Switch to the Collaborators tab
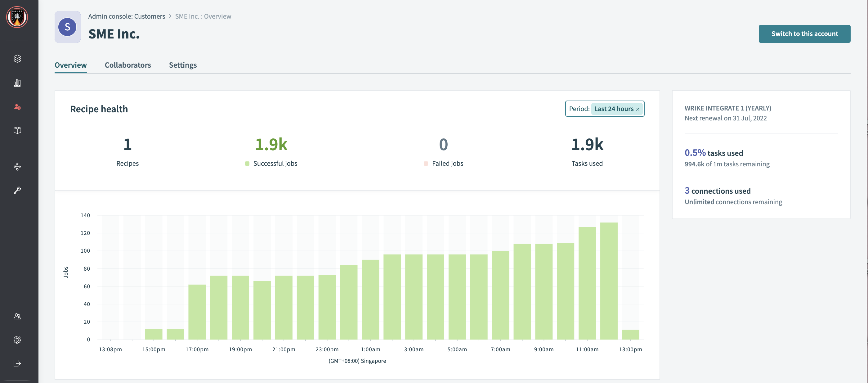Image resolution: width=868 pixels, height=383 pixels. pyautogui.click(x=128, y=65)
